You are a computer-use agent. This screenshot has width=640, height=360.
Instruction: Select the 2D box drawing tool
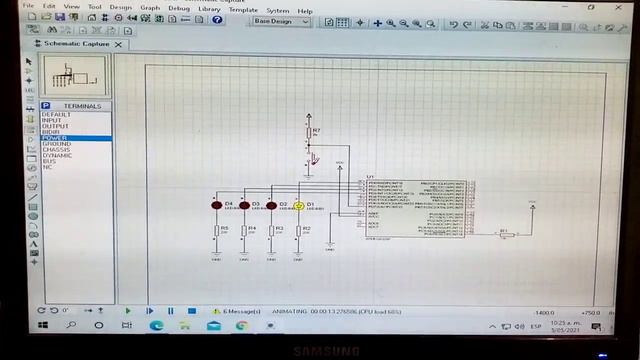tap(33, 207)
